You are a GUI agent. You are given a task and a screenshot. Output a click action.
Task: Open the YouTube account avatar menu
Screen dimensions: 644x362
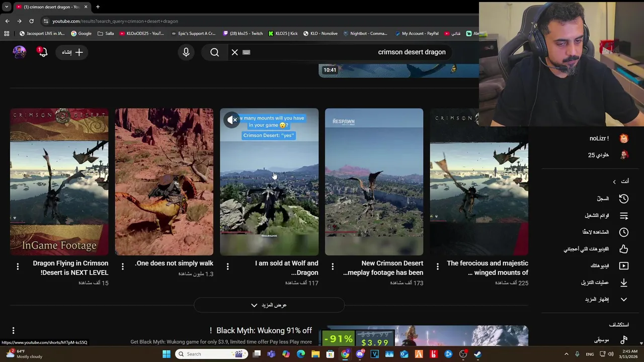(20, 52)
